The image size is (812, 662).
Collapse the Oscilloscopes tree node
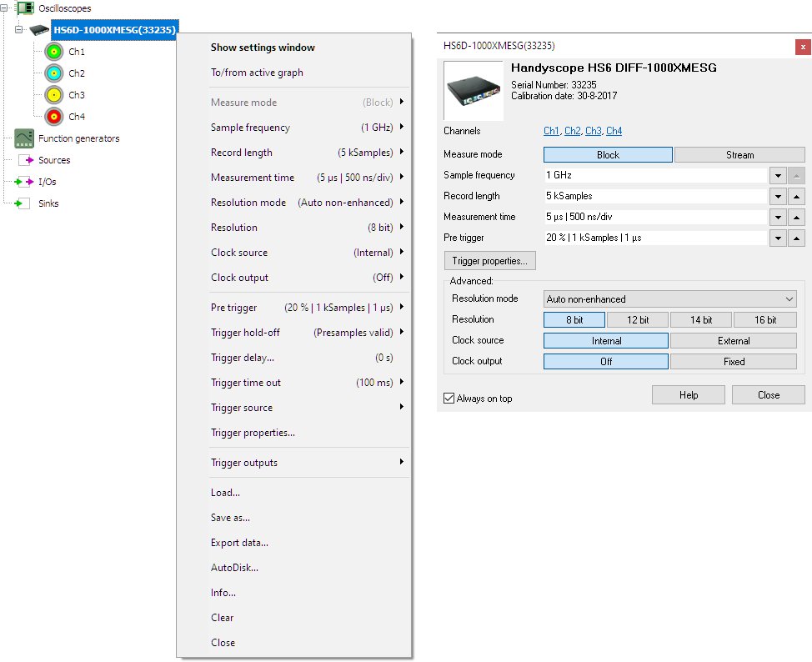3,8
